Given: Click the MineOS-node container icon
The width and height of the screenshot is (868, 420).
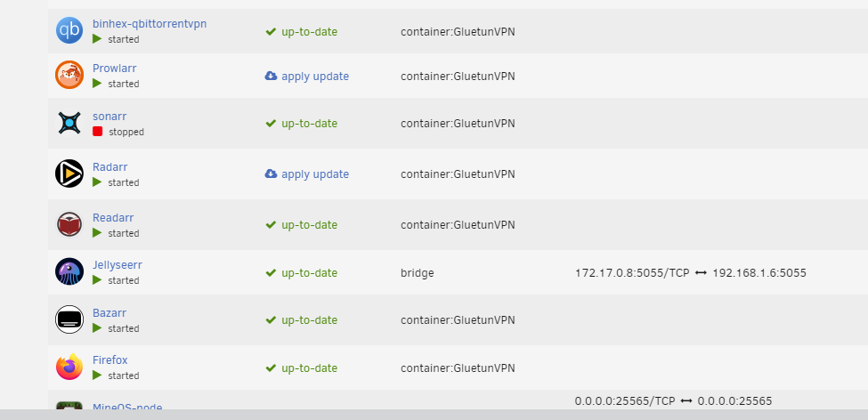Looking at the screenshot, I should 69,406.
